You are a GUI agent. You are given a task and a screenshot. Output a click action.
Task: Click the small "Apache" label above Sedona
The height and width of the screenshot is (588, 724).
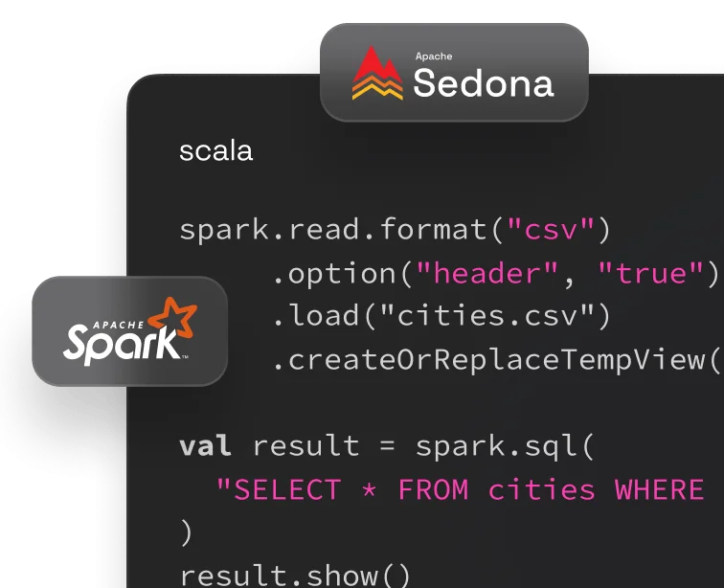(x=433, y=57)
